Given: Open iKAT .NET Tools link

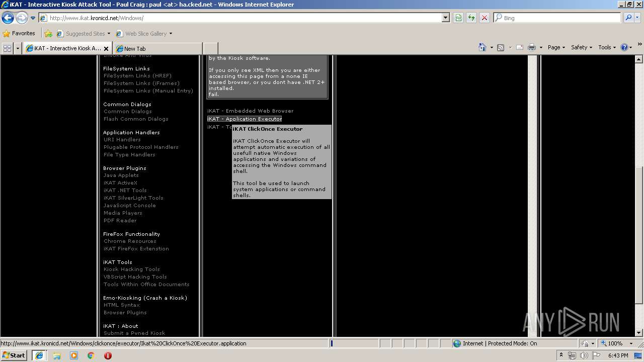Looking at the screenshot, I should click(125, 191).
